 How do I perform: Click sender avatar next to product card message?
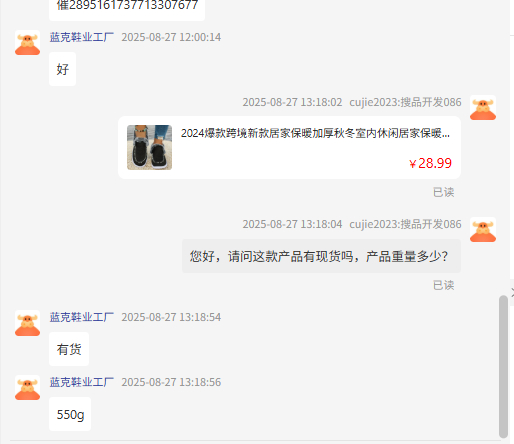[483, 108]
